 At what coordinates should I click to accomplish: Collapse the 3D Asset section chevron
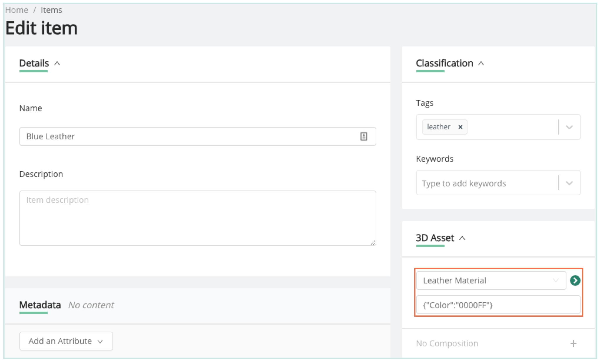coord(462,238)
